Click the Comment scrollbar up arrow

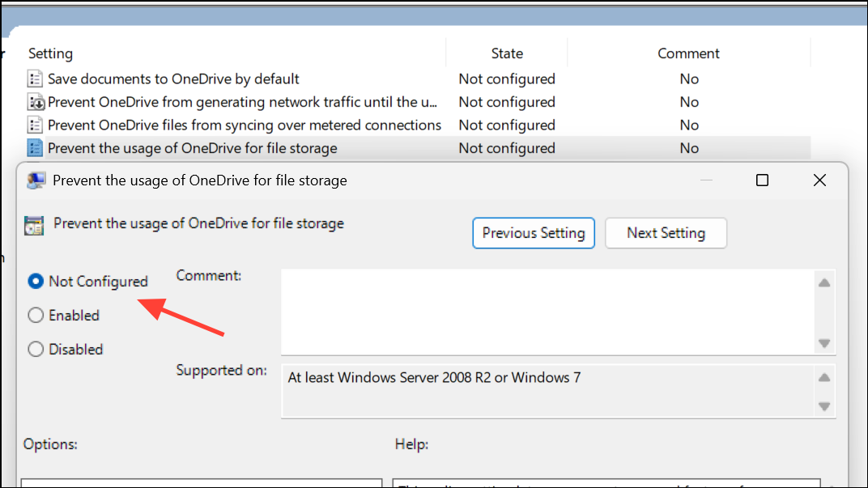pyautogui.click(x=824, y=282)
